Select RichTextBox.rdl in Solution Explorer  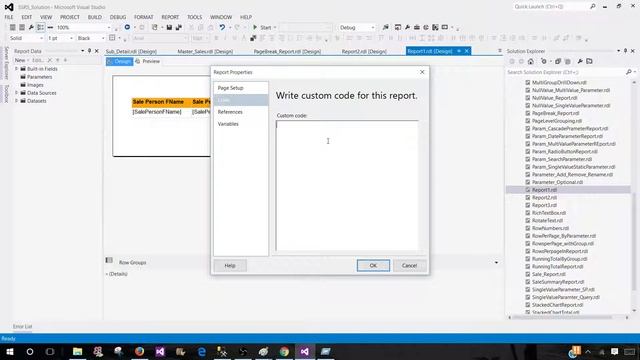(x=549, y=213)
